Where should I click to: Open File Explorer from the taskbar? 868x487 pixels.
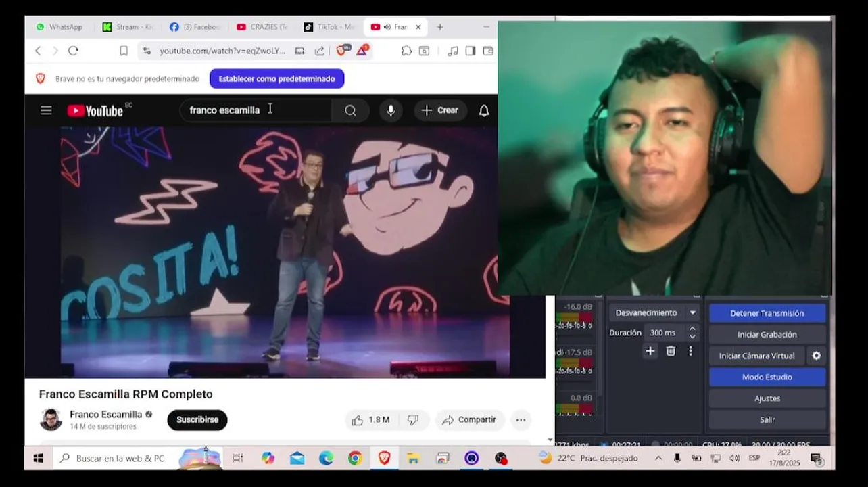click(413, 459)
